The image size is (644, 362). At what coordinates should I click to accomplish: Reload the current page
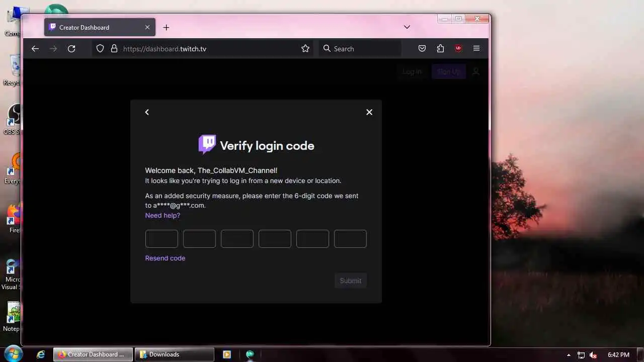pyautogui.click(x=71, y=49)
